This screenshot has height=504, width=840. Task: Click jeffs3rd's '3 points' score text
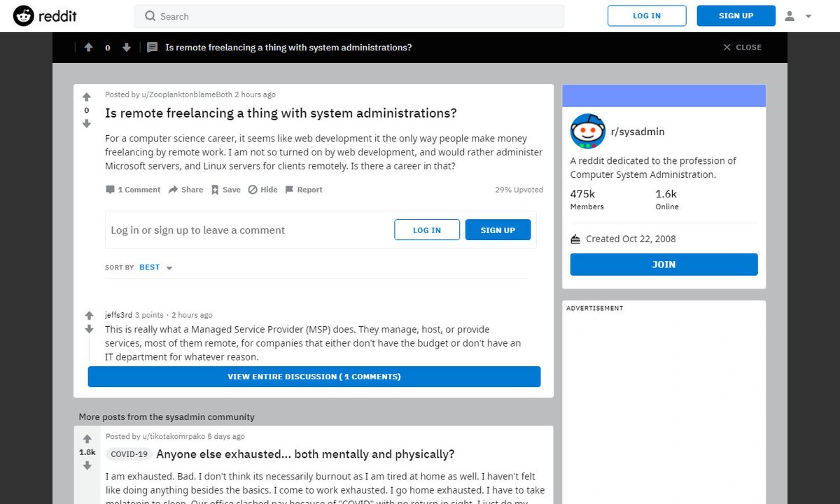tap(149, 316)
